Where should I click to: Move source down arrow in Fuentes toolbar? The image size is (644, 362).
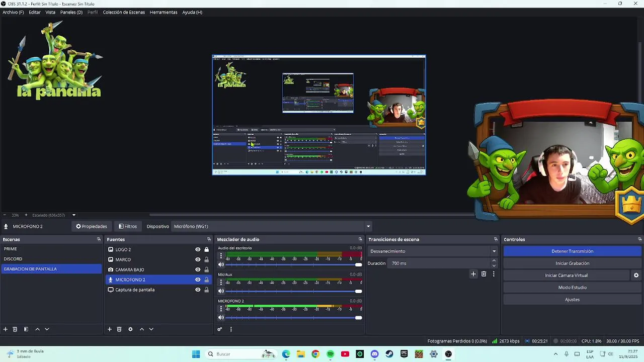151,329
